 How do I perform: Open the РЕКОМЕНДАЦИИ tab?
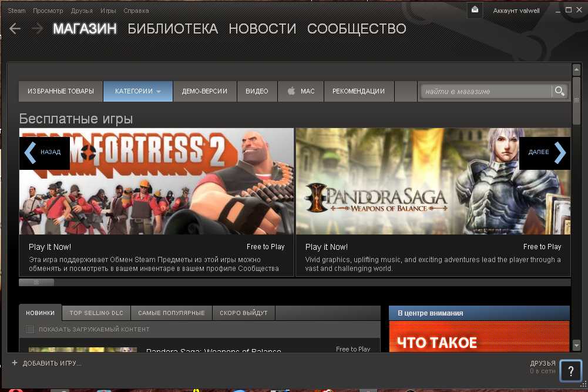pyautogui.click(x=358, y=91)
